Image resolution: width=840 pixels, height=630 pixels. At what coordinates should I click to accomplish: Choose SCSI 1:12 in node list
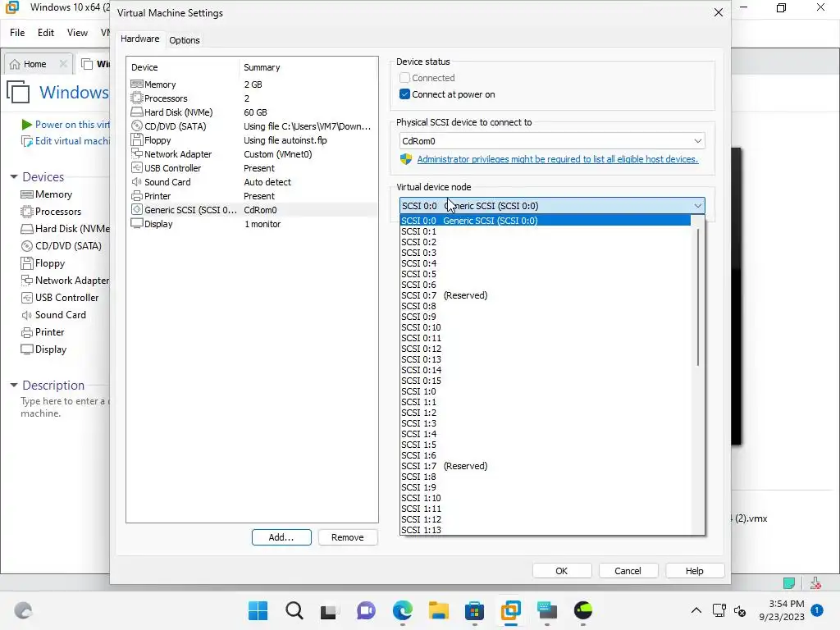[546, 519]
